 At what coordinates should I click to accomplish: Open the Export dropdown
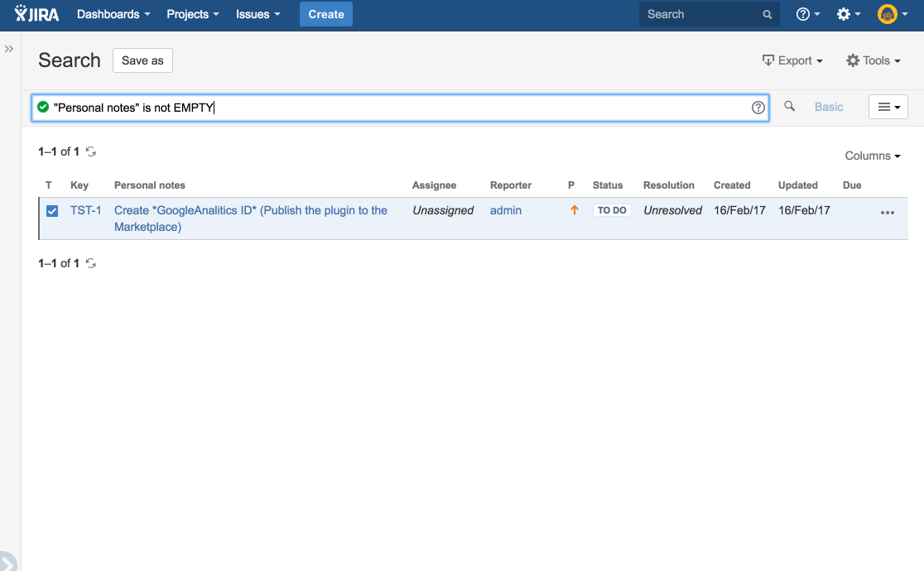click(792, 60)
